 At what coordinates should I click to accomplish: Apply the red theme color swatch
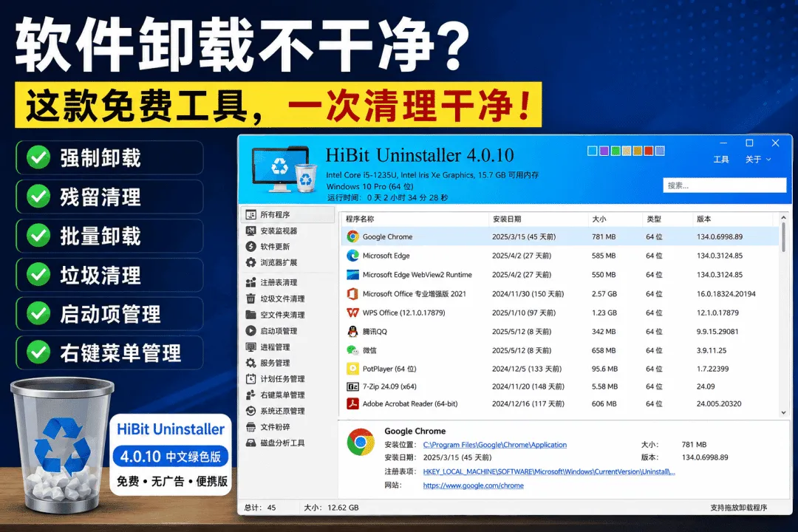(649, 151)
